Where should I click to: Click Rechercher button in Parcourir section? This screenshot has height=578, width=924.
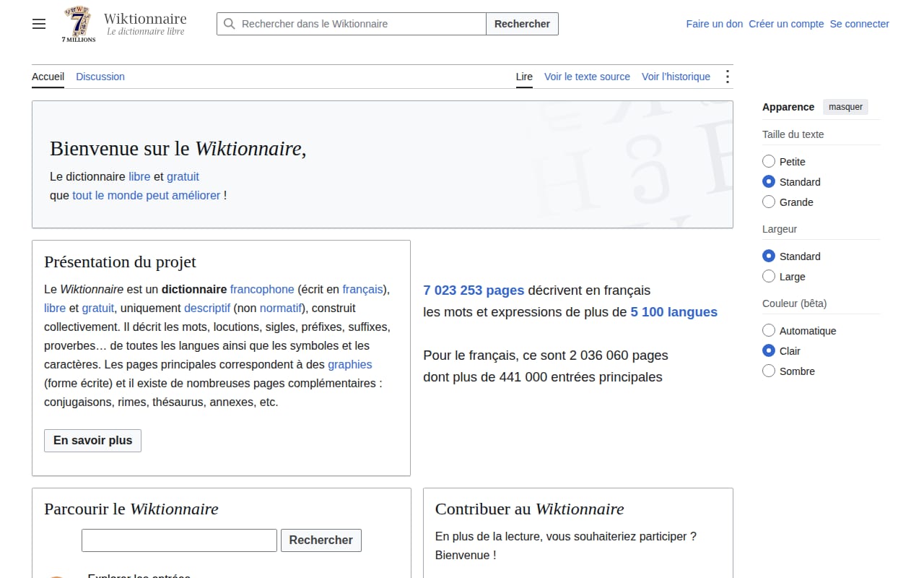point(321,540)
